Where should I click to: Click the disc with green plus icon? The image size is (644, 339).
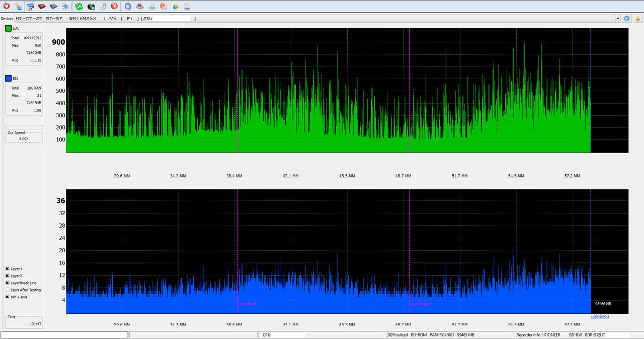tap(151, 6)
